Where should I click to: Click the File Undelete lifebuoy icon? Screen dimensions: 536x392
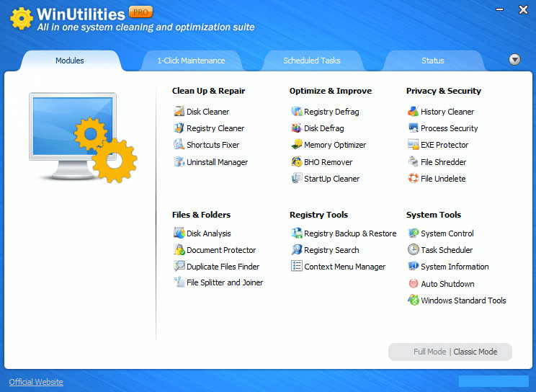414,178
